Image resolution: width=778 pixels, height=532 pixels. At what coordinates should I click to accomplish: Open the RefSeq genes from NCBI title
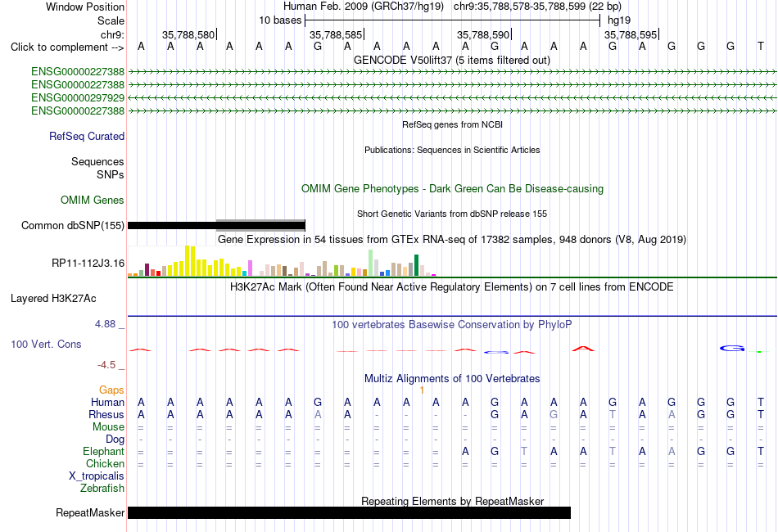453,124
